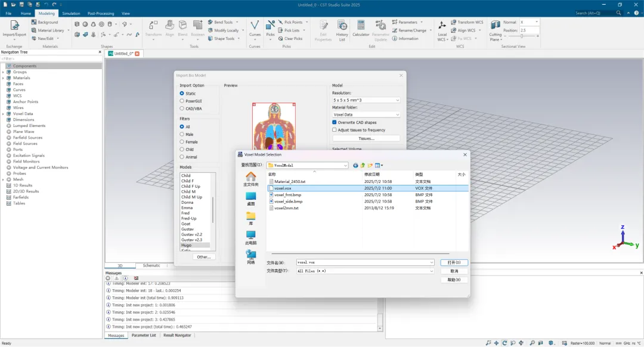Open the Desktop shortcut in file dialog sidebar
This screenshot has height=347, width=644.
click(x=250, y=199)
